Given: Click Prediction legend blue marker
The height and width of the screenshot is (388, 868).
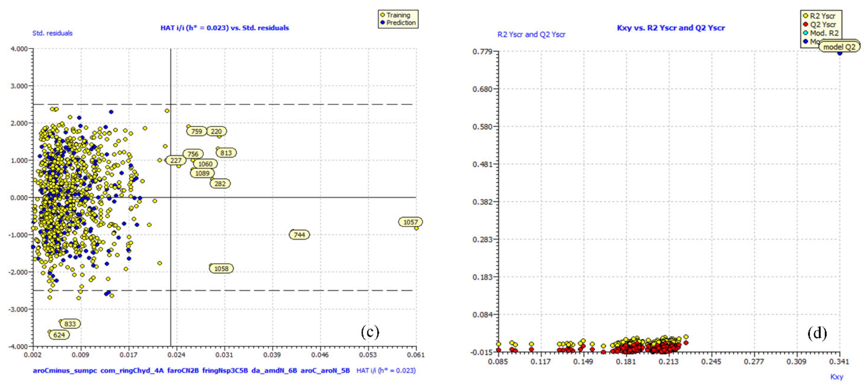Looking at the screenshot, I should point(382,22).
